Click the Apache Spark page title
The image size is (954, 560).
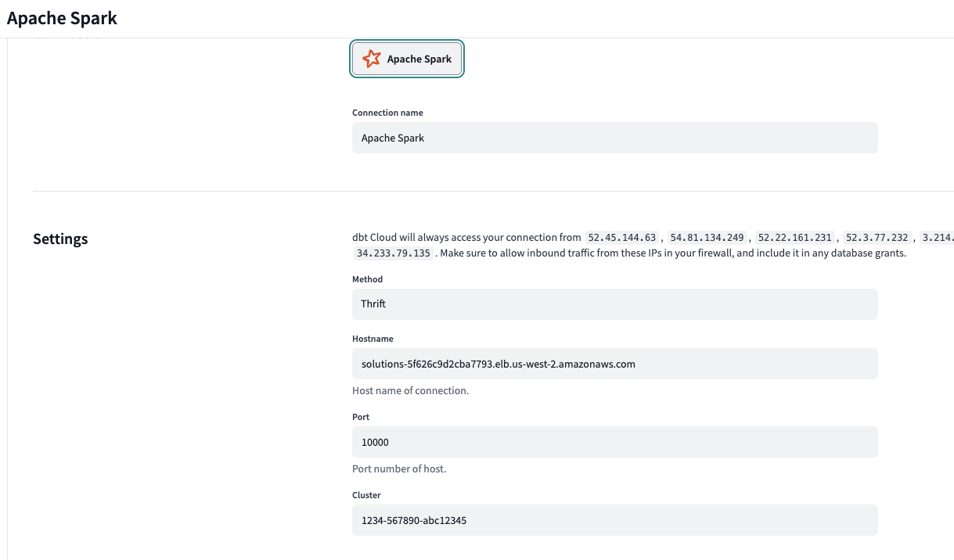pyautogui.click(x=62, y=18)
